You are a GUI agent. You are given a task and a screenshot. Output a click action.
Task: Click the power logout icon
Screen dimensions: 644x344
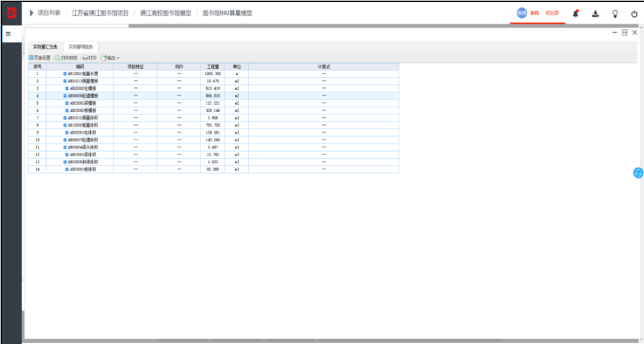(634, 13)
